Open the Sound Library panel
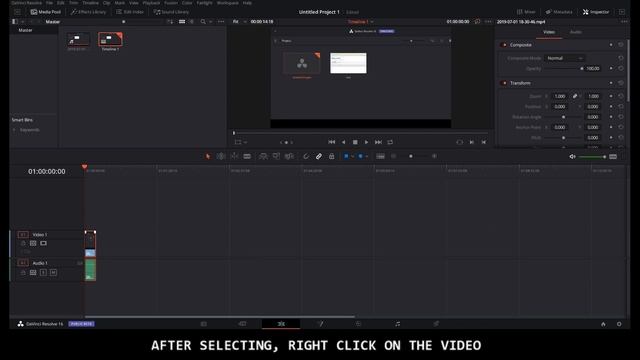 (171, 12)
